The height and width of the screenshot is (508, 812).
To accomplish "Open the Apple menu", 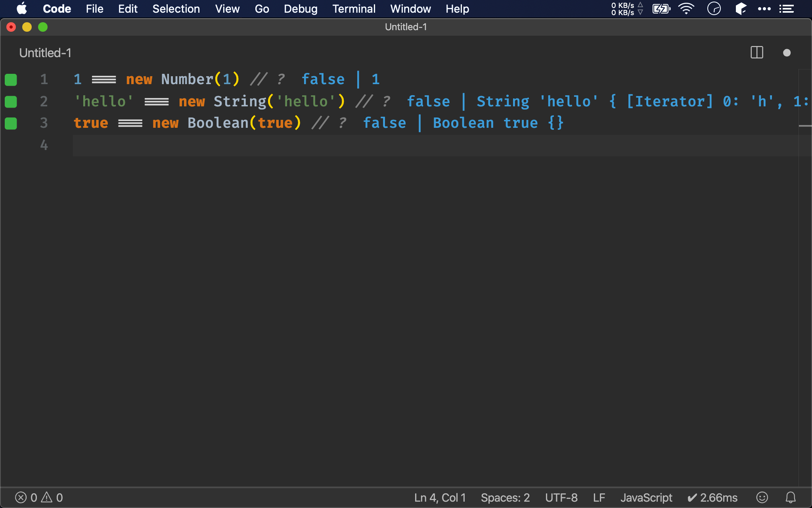I will [22, 8].
